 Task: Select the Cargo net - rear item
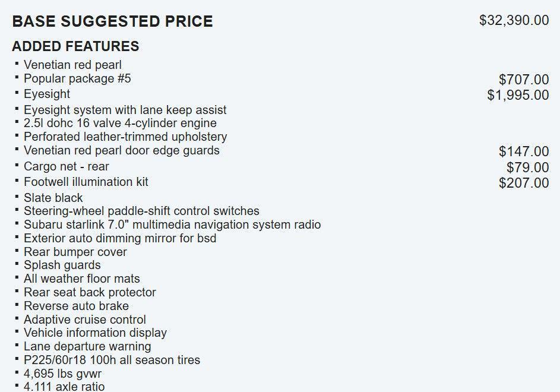pyautogui.click(x=66, y=166)
